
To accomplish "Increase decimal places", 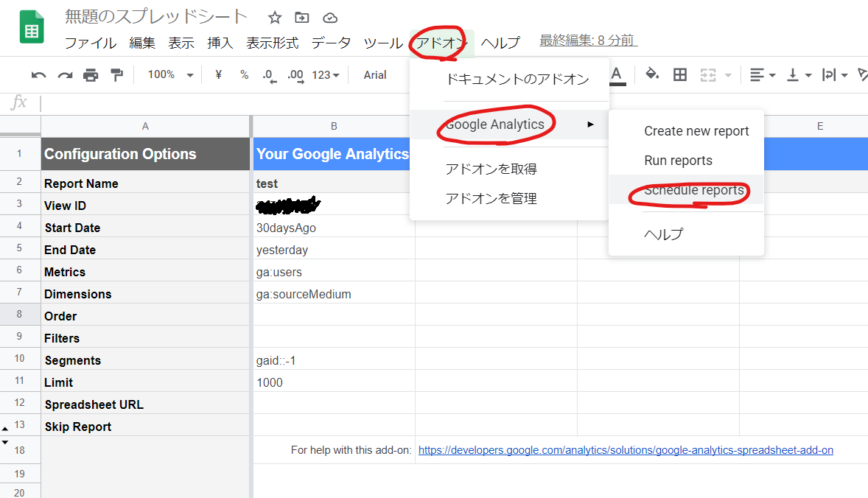I will point(295,76).
